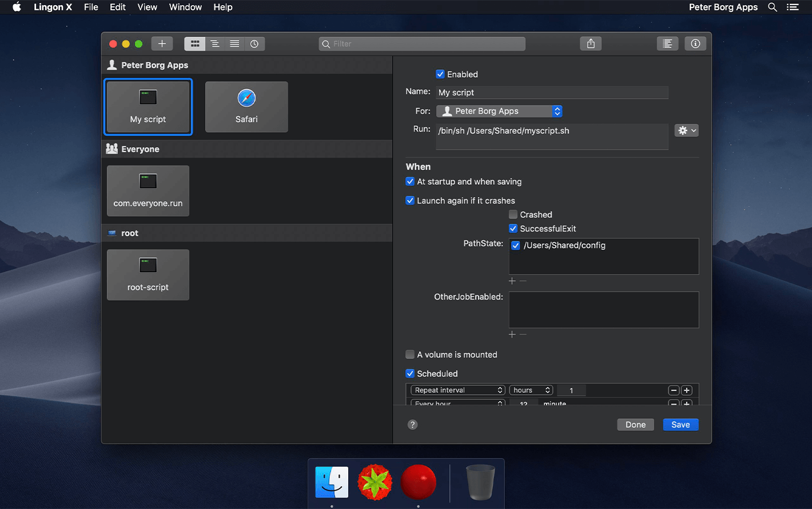Select the /Users/Shared/config path entry
This screenshot has height=509, width=812.
[x=564, y=245]
